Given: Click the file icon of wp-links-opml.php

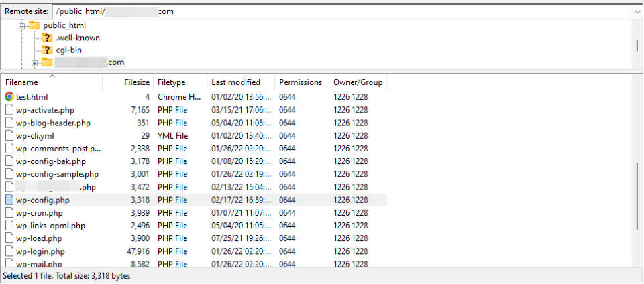Looking at the screenshot, I should [x=9, y=226].
